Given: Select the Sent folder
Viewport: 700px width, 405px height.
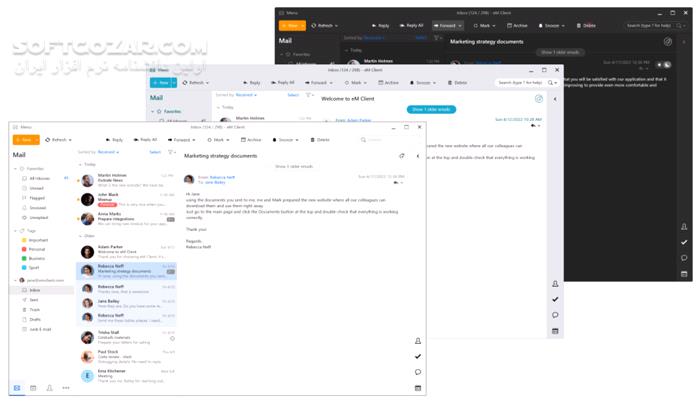Looking at the screenshot, I should pos(34,300).
